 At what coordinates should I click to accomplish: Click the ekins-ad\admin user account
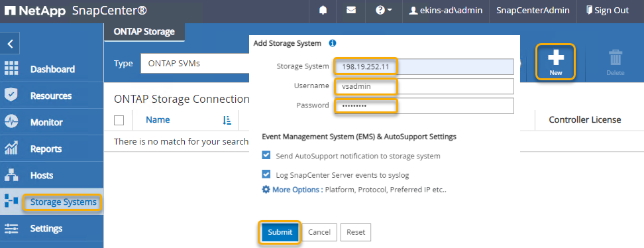tap(446, 11)
